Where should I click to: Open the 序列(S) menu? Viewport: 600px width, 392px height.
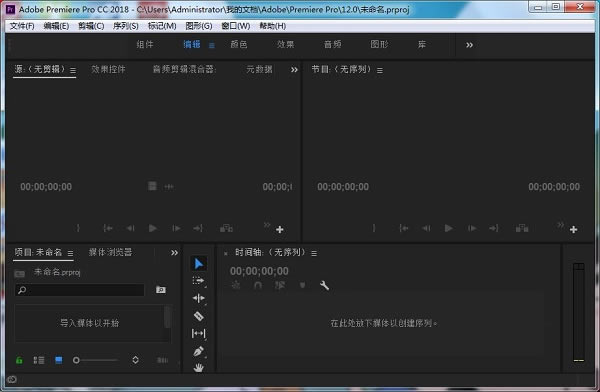click(126, 26)
